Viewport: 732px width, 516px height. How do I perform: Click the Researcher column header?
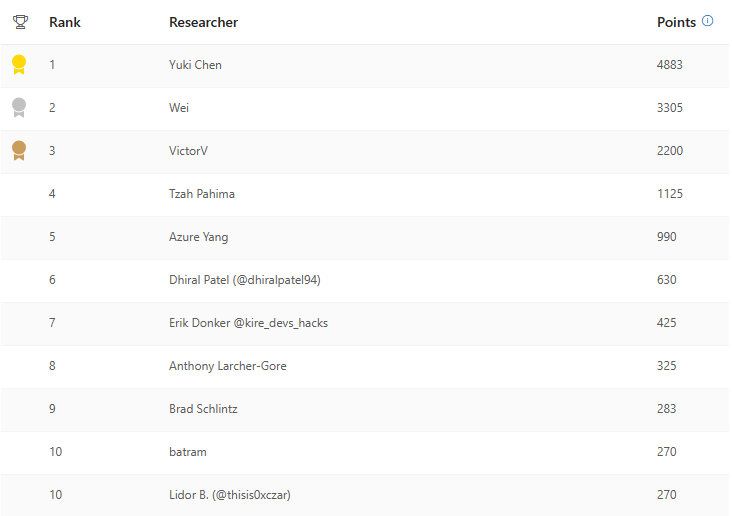point(203,22)
